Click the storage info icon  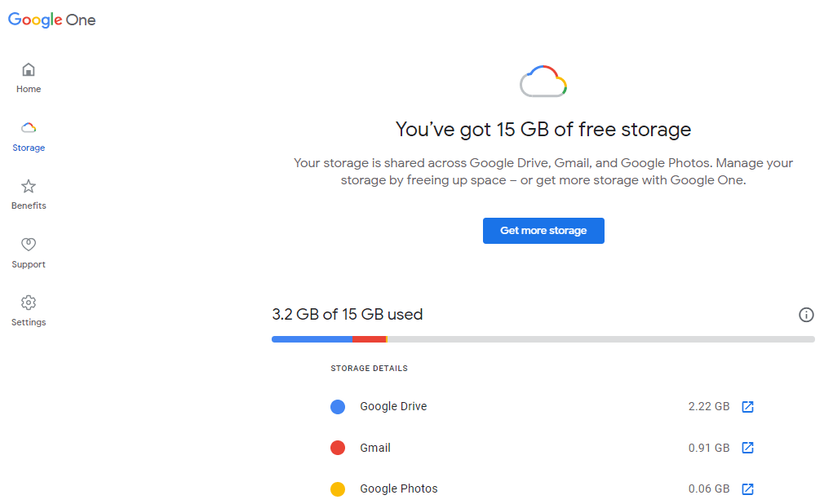tap(806, 315)
